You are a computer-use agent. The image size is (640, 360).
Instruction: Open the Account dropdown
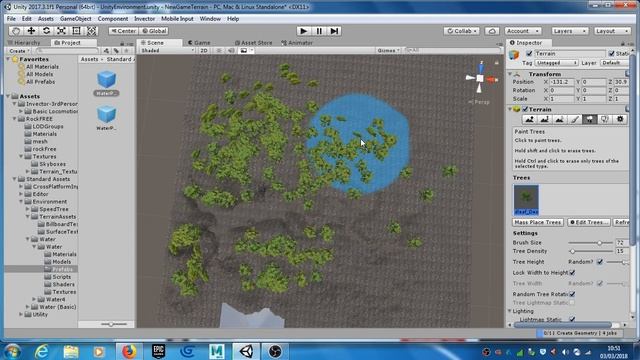pyautogui.click(x=523, y=31)
